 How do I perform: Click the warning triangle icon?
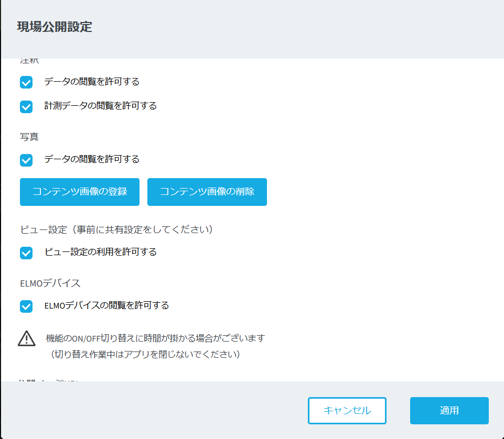27,339
